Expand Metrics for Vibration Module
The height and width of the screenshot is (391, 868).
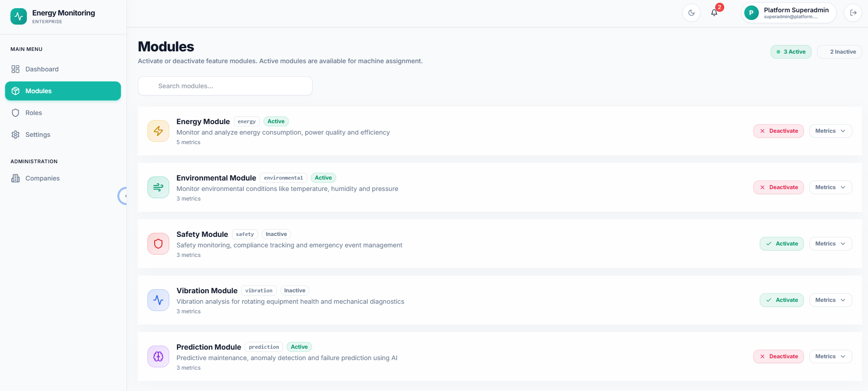tap(831, 300)
